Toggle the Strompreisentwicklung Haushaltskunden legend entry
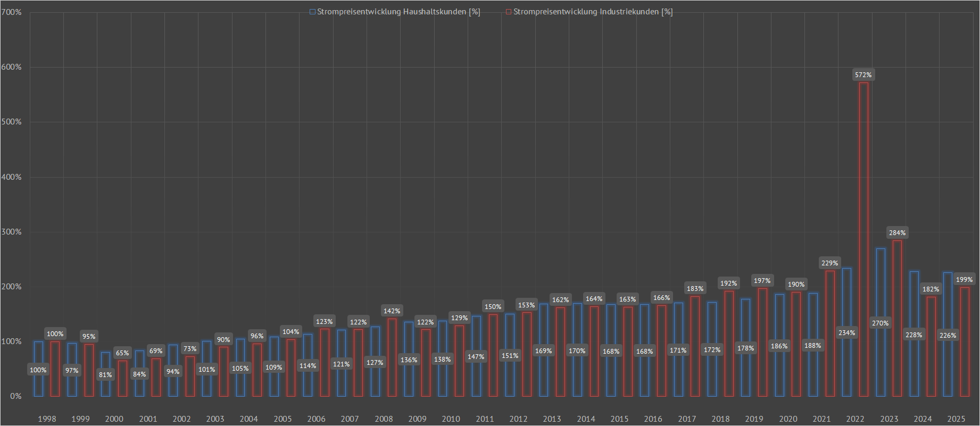Viewport: 980px width, 426px height. [398, 12]
